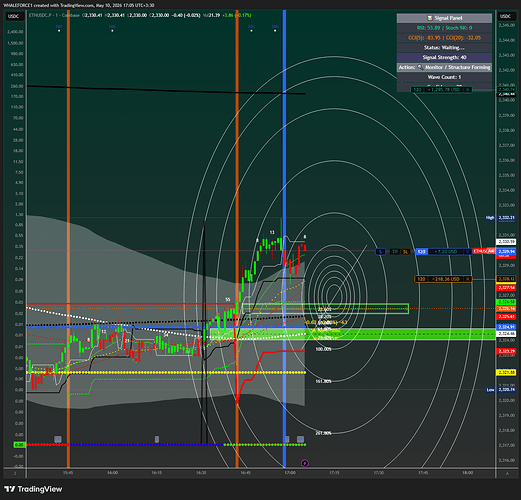Open the right USDC currency selector
The width and height of the screenshot is (521, 500).
coord(505,16)
